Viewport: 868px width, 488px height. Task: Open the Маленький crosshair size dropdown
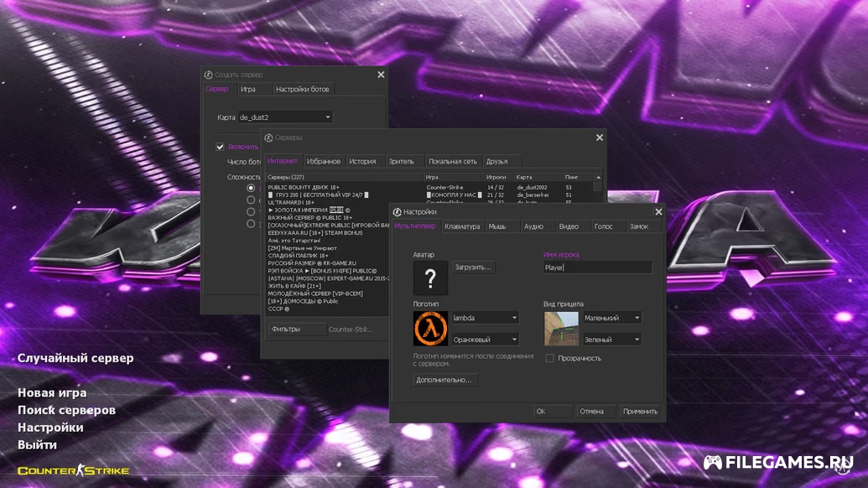click(612, 318)
